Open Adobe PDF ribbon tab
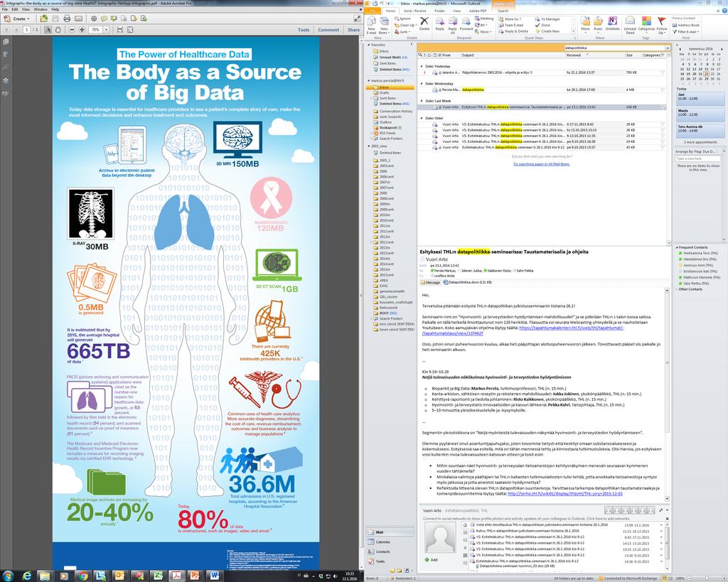This screenshot has width=728, height=582. click(477, 11)
